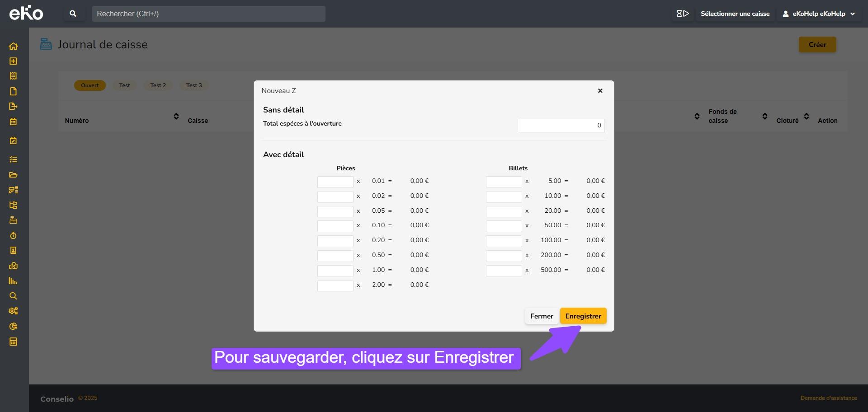Image resolution: width=868 pixels, height=412 pixels.
Task: Open the pie chart icon in sidebar
Action: [13, 326]
